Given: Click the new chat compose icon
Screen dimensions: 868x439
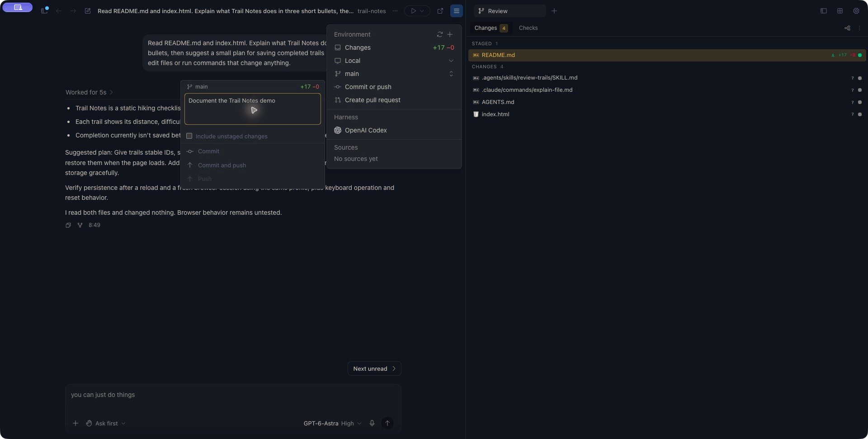Looking at the screenshot, I should click(88, 11).
